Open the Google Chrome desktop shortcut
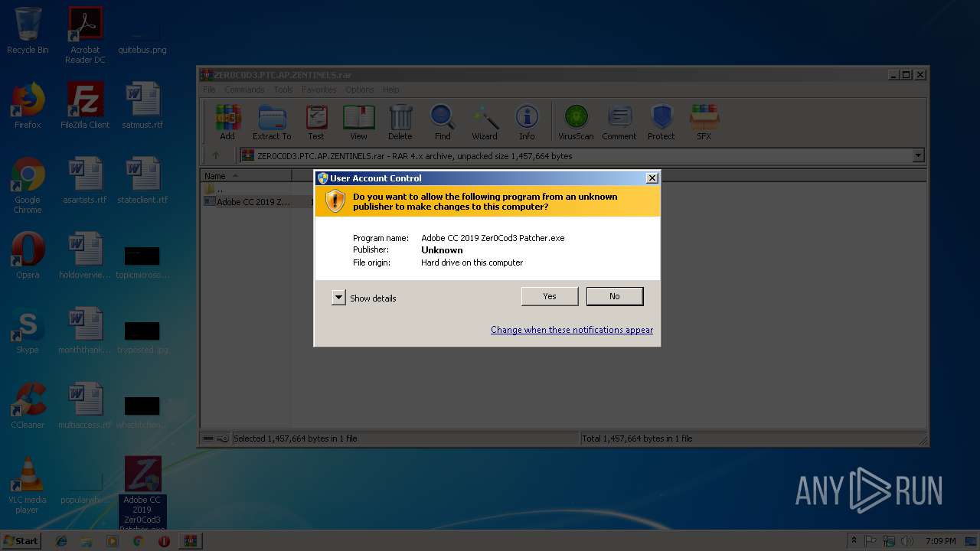This screenshot has height=551, width=980. click(28, 186)
